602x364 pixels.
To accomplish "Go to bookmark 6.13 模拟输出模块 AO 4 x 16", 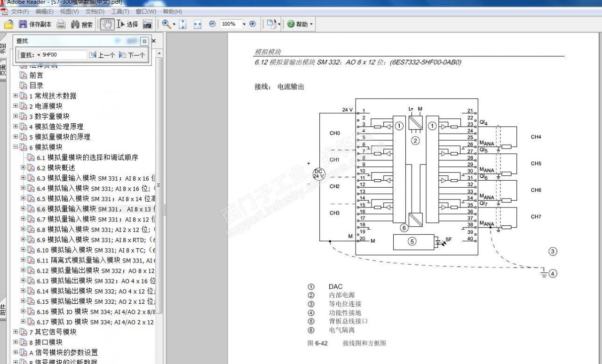I will [x=96, y=281].
